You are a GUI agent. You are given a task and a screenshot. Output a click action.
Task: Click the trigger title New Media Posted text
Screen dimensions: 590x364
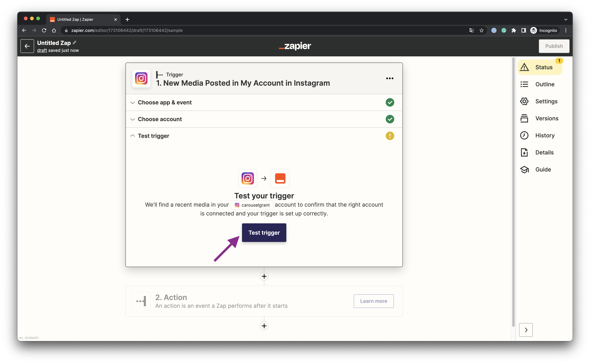pyautogui.click(x=243, y=83)
